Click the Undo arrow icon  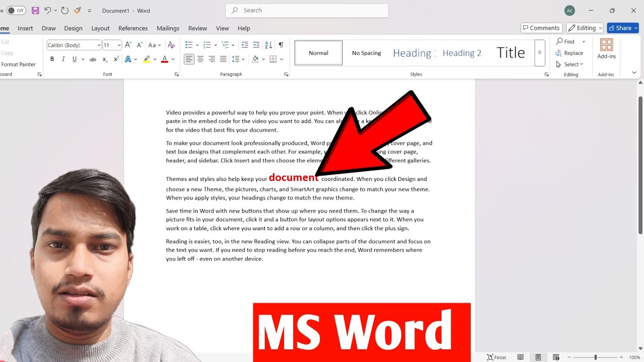click(47, 11)
